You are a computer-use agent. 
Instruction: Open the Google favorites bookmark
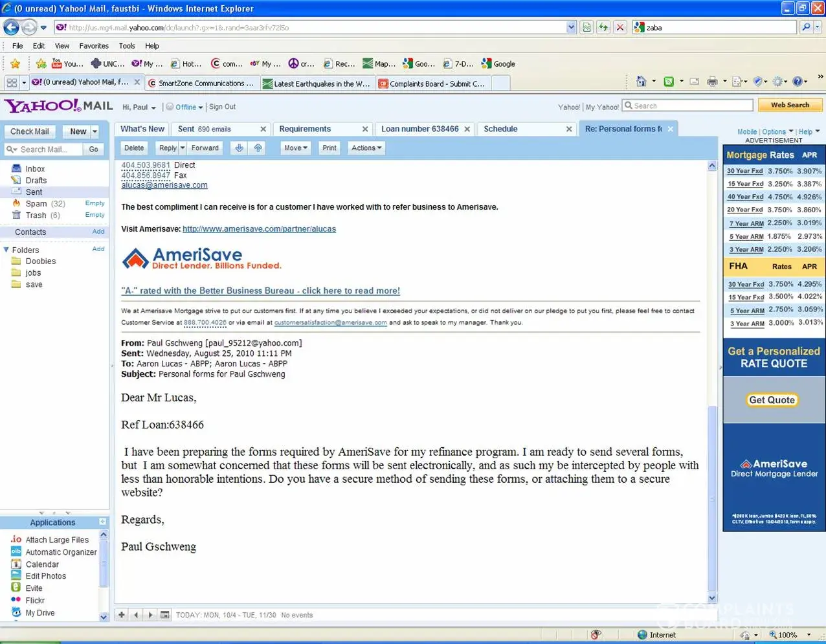[x=498, y=63]
